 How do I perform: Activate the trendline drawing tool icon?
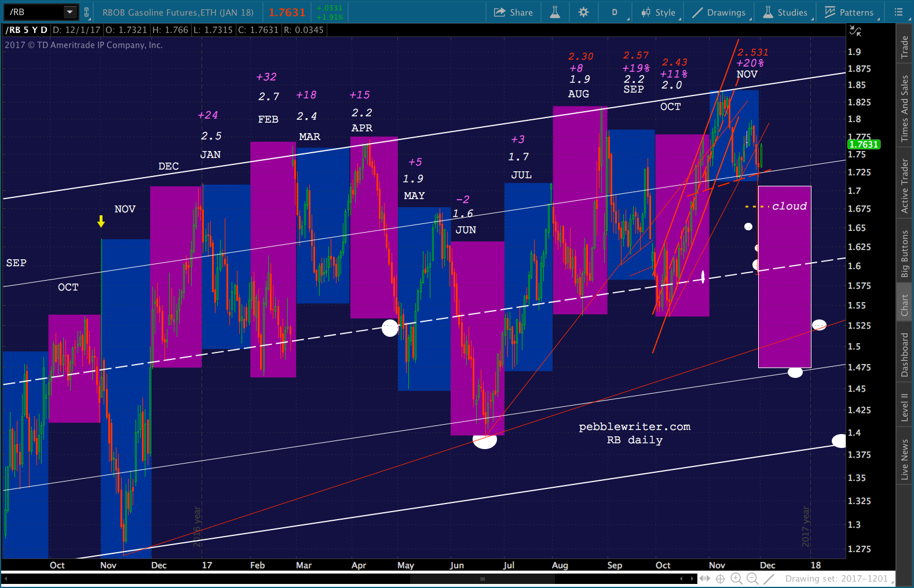(769, 579)
